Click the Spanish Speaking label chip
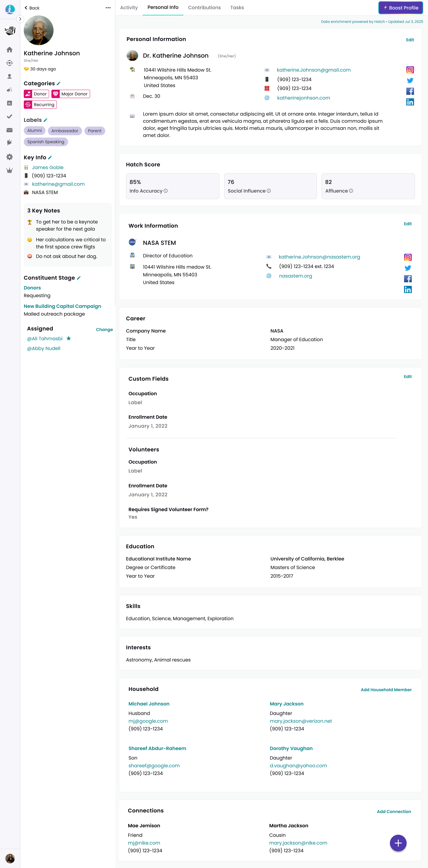 pos(46,142)
